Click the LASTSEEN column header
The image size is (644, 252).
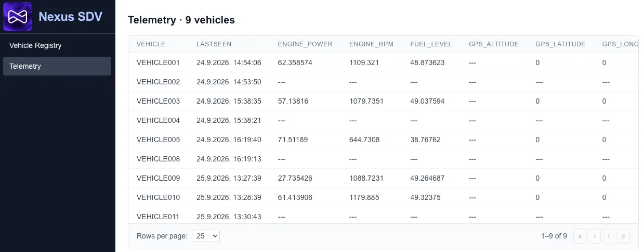pyautogui.click(x=214, y=44)
